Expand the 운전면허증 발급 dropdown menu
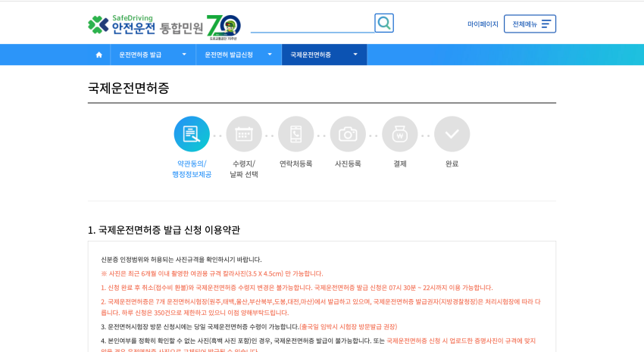Image resolution: width=644 pixels, height=352 pixels. [x=152, y=55]
